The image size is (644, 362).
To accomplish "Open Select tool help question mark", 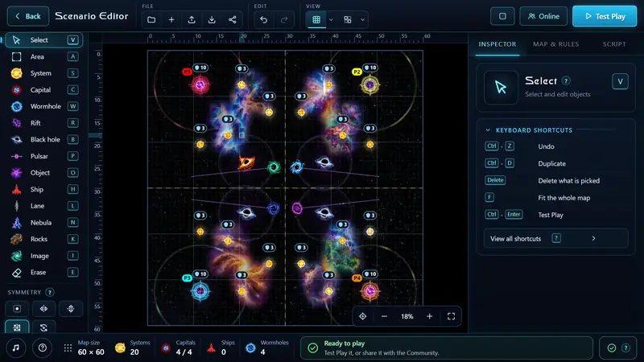I will (x=566, y=81).
